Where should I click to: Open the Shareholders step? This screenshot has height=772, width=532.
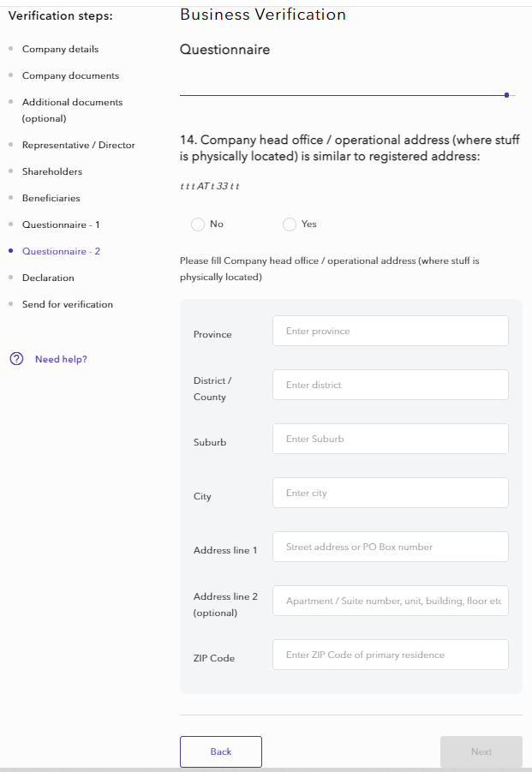click(51, 172)
